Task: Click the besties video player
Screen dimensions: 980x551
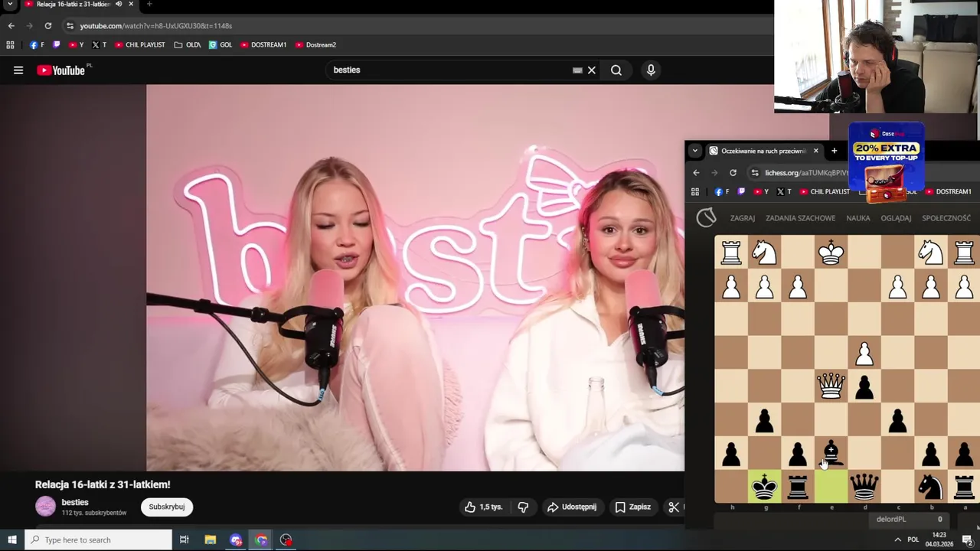Action: point(415,277)
